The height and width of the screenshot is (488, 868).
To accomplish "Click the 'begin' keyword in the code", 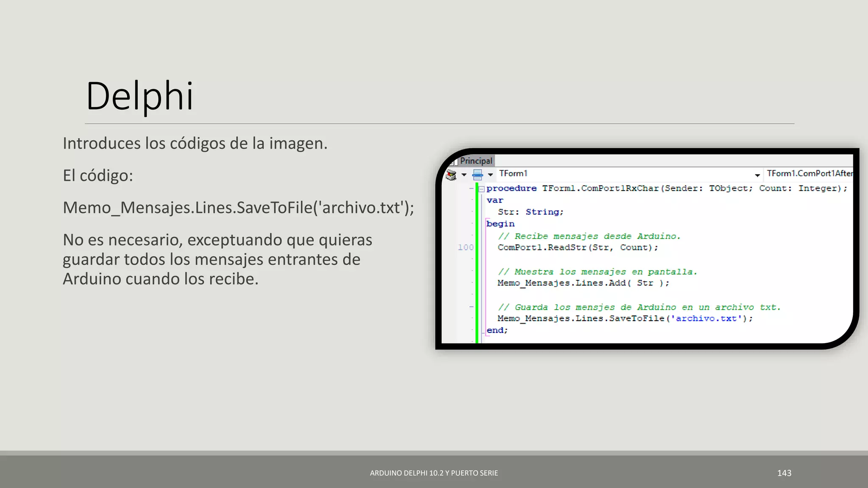I will [x=501, y=224].
